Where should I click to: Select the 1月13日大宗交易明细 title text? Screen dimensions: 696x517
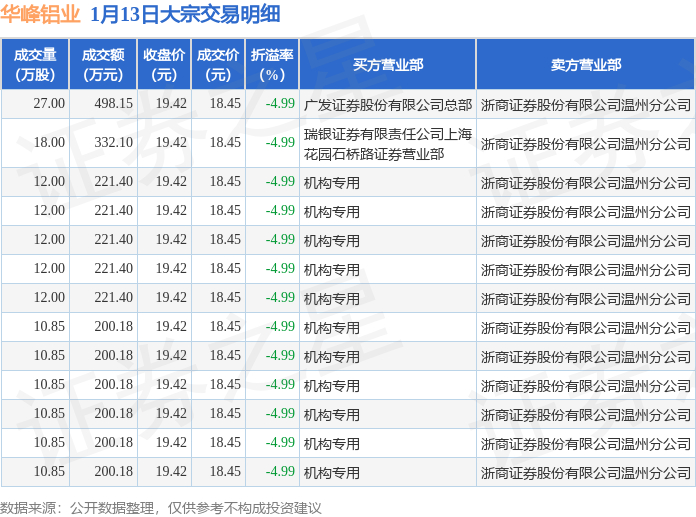[185, 14]
